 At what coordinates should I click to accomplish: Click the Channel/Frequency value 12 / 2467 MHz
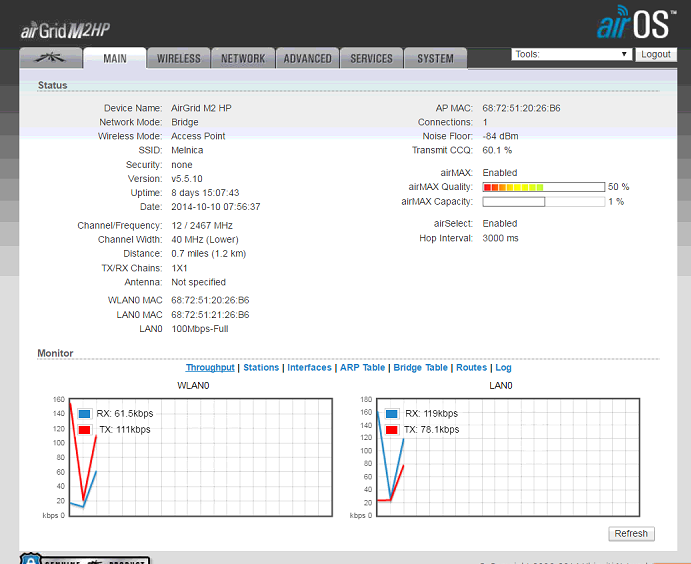(x=202, y=225)
